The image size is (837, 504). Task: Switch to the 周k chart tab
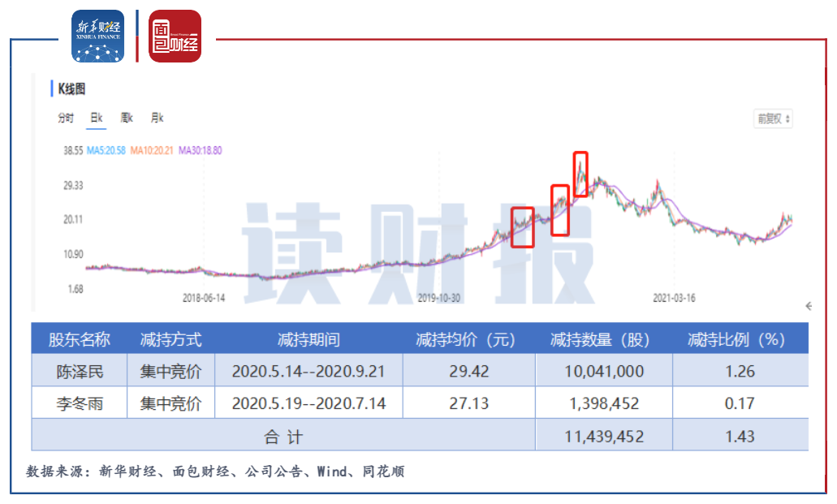(x=127, y=118)
